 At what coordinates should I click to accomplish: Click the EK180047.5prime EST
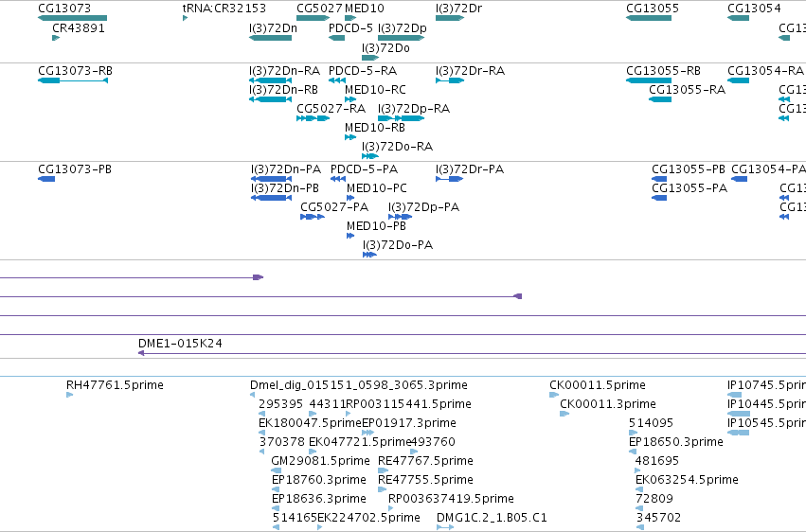(261, 433)
